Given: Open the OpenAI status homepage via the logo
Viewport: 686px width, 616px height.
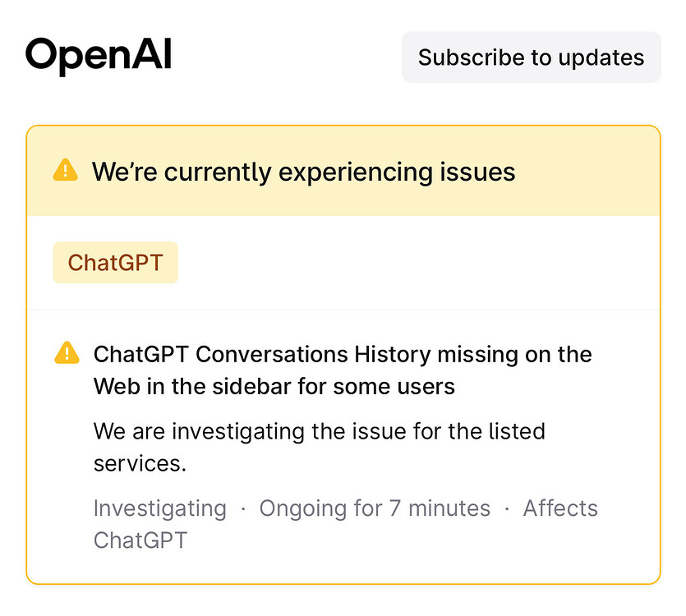Looking at the screenshot, I should coord(99,56).
